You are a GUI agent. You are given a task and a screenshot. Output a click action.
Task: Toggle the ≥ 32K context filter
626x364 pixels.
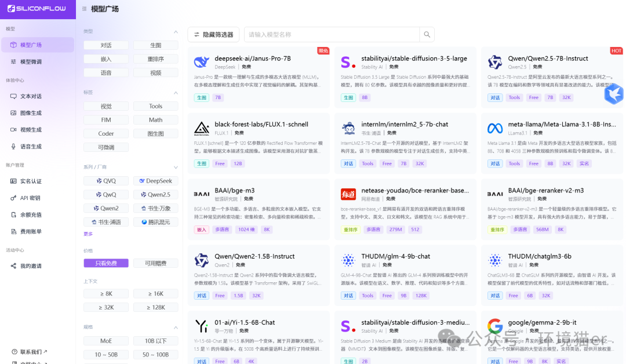106,307
